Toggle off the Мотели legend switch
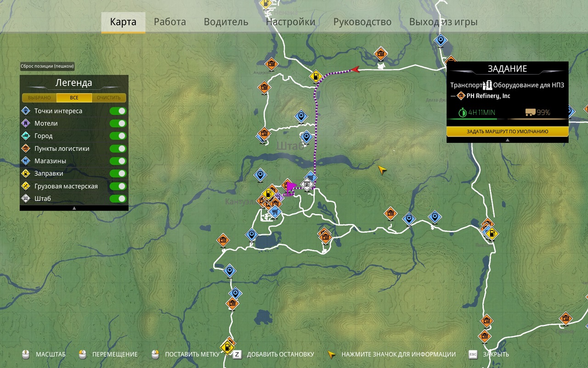 118,123
